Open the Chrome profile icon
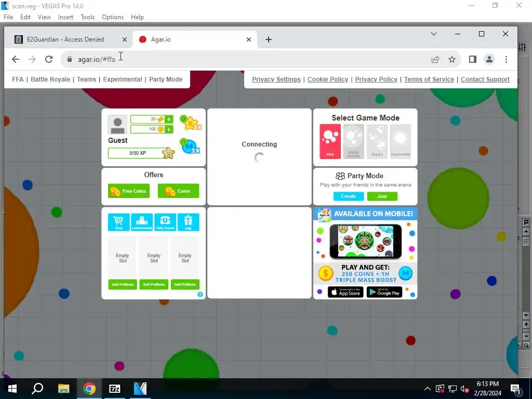Viewport: 532px width, 399px height. pyautogui.click(x=489, y=59)
